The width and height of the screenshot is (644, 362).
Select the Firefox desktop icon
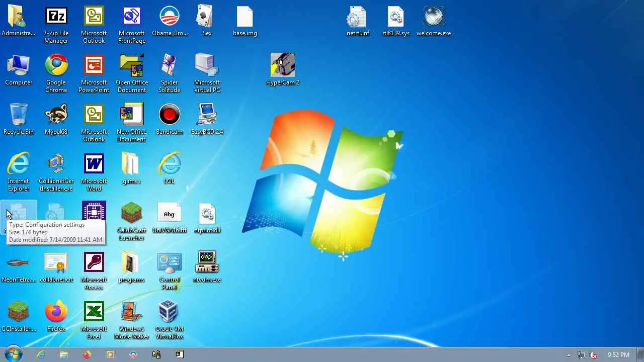coord(56,316)
